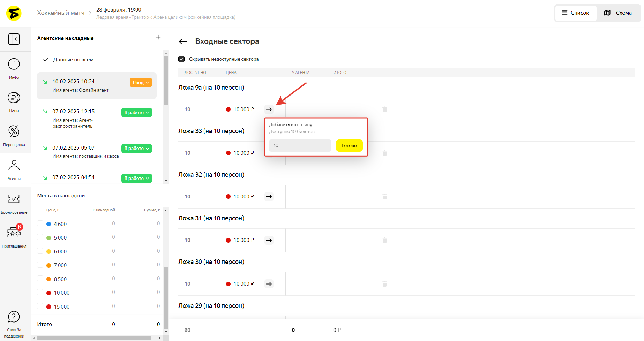Check the 4 600 price row checkbox

(40, 223)
